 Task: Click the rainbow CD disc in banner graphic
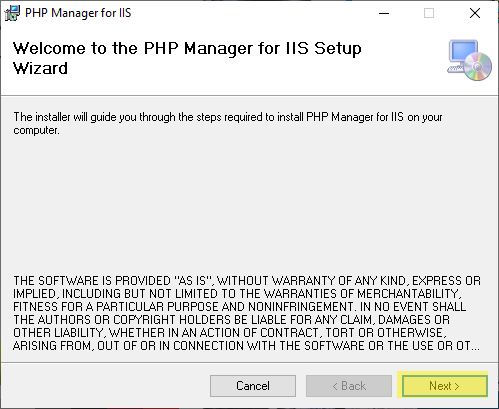click(x=478, y=67)
